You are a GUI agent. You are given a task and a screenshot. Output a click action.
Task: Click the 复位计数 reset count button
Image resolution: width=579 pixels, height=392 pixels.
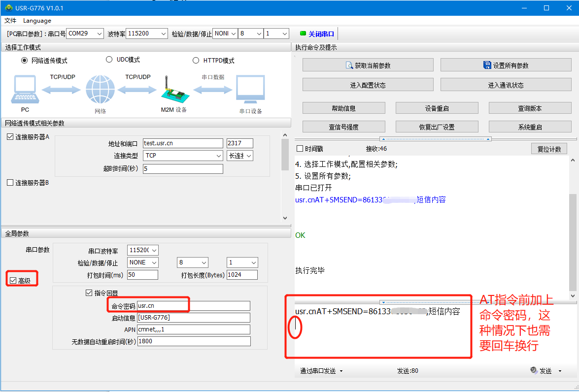pos(548,149)
